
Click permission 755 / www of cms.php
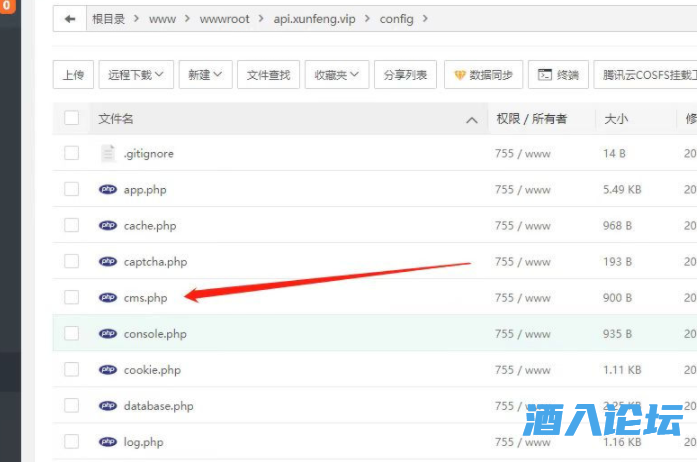tap(523, 298)
